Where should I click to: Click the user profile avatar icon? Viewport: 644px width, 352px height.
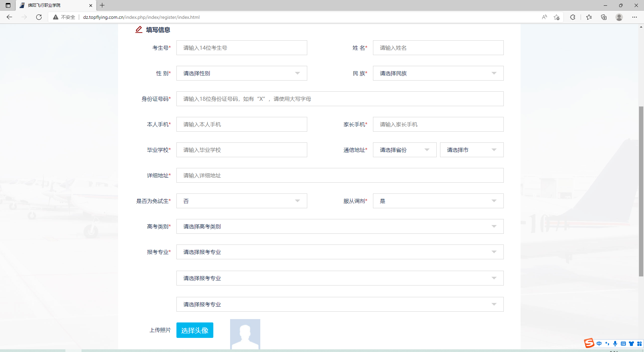coord(619,17)
